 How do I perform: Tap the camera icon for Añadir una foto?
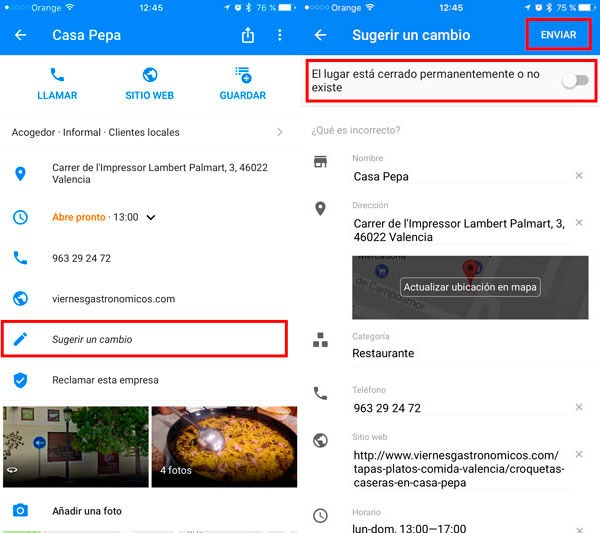[x=20, y=510]
